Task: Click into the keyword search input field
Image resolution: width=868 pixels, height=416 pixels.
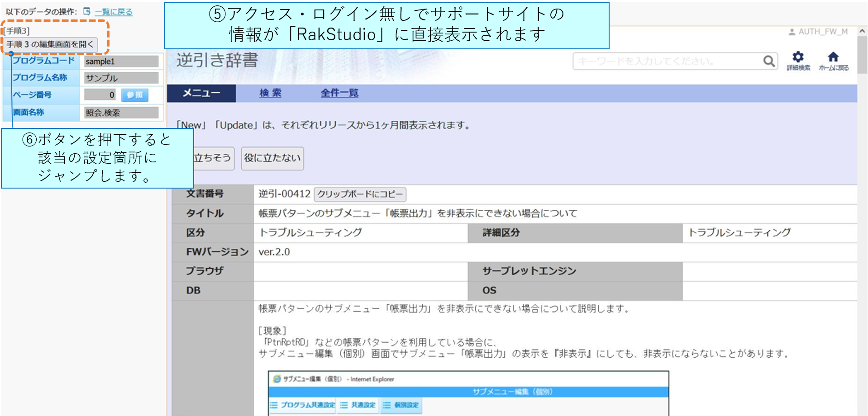Action: [x=667, y=61]
